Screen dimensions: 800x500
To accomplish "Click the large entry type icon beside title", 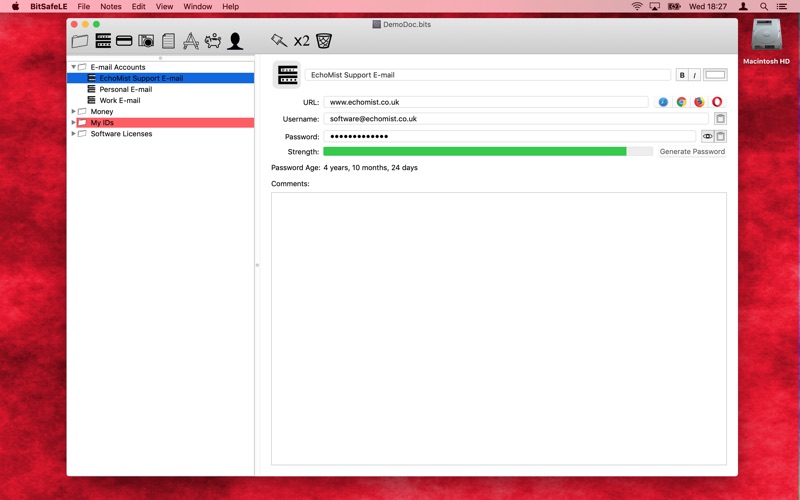I will [x=287, y=75].
